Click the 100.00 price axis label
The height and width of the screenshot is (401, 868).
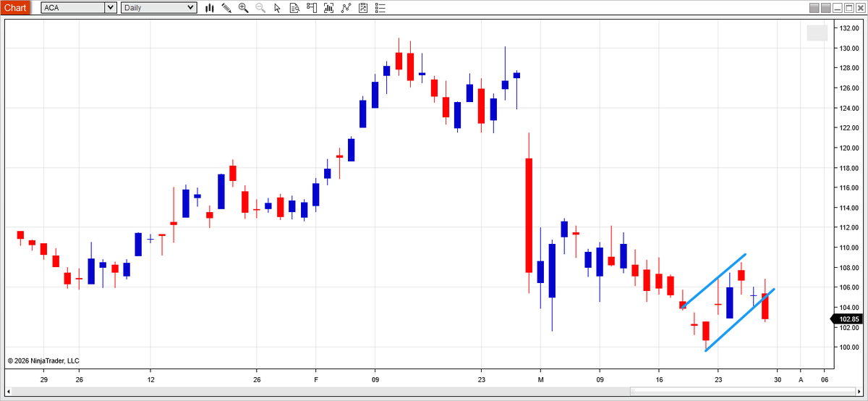tap(851, 347)
